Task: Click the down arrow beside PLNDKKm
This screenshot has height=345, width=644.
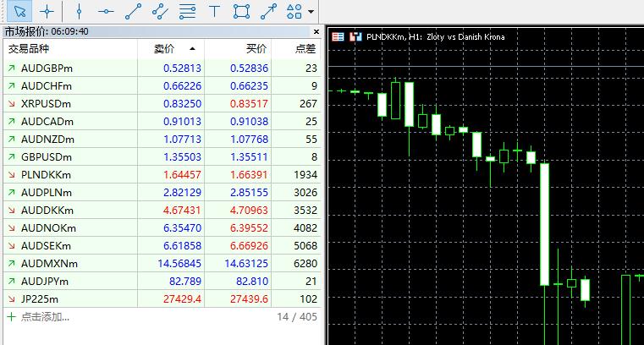Action: (x=11, y=175)
